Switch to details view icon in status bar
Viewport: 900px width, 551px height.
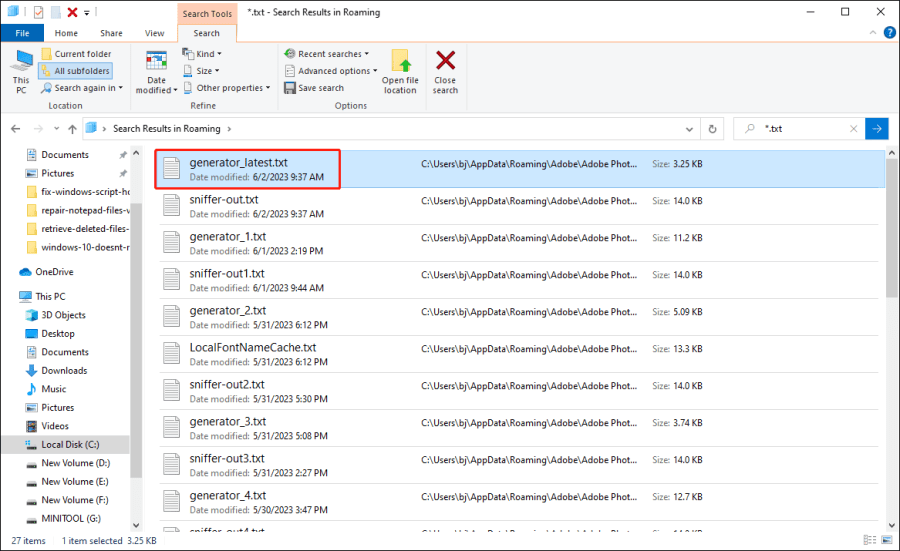870,540
